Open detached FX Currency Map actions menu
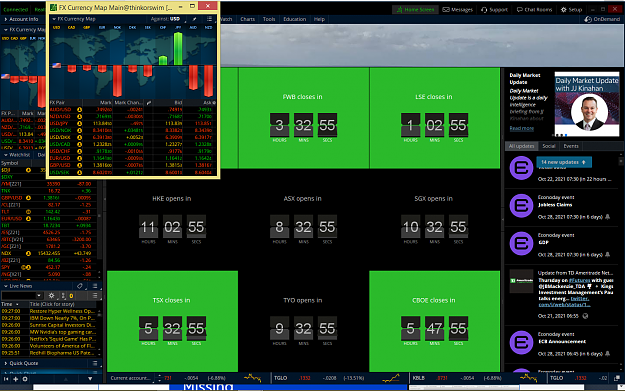 (209, 19)
